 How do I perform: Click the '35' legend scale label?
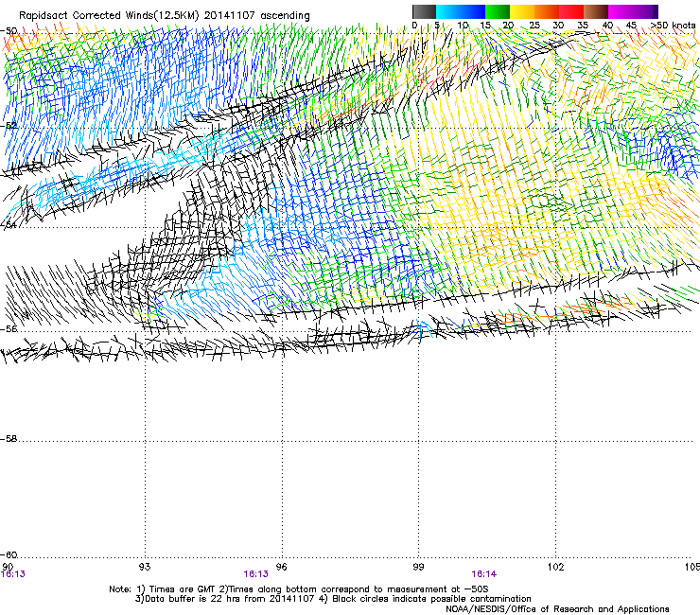[x=583, y=25]
